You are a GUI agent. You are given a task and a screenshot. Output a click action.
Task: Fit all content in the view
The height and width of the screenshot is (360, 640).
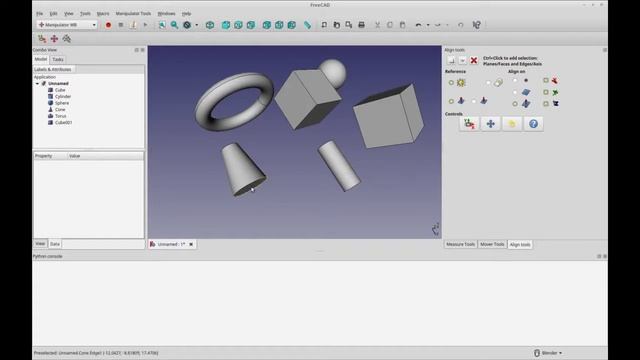pyautogui.click(x=162, y=25)
